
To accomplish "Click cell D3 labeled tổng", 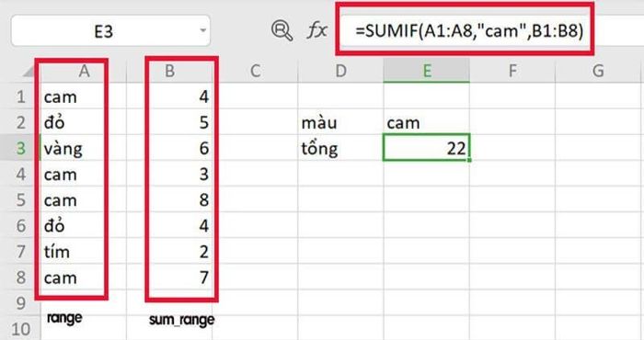I will (341, 148).
